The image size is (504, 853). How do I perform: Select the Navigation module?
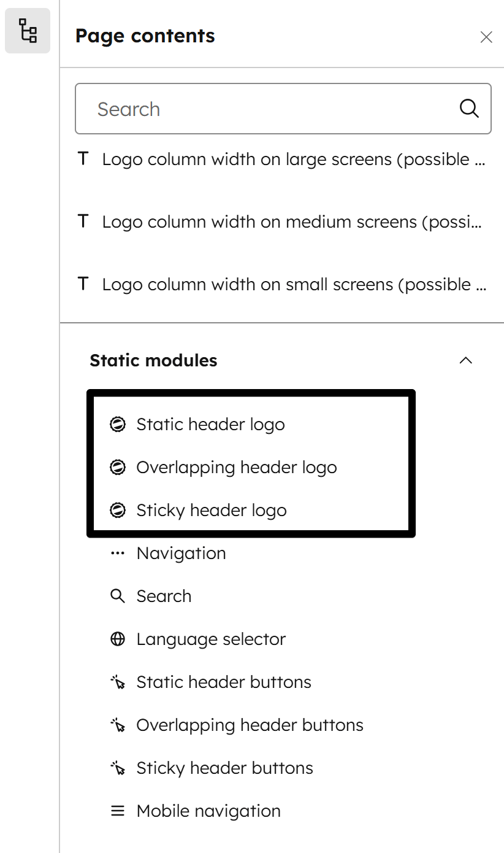(181, 553)
